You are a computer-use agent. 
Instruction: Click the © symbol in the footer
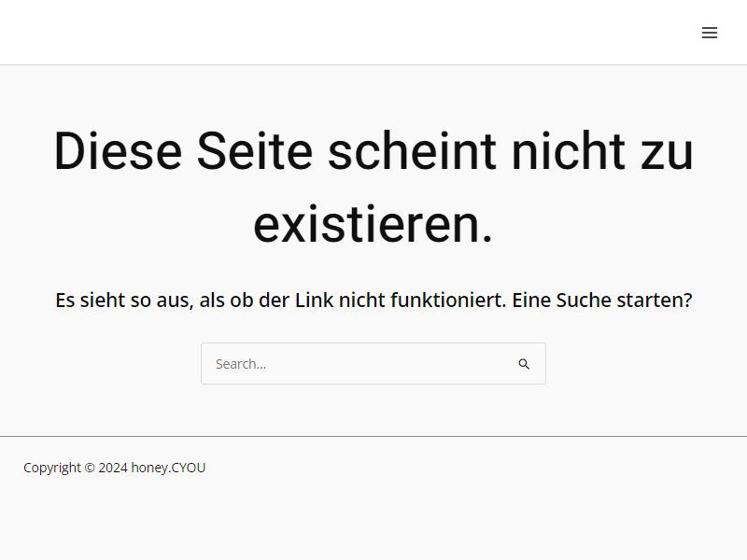click(x=90, y=468)
